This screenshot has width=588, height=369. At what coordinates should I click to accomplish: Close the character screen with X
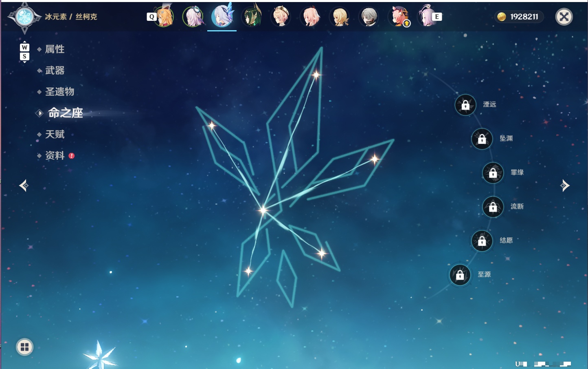click(564, 17)
